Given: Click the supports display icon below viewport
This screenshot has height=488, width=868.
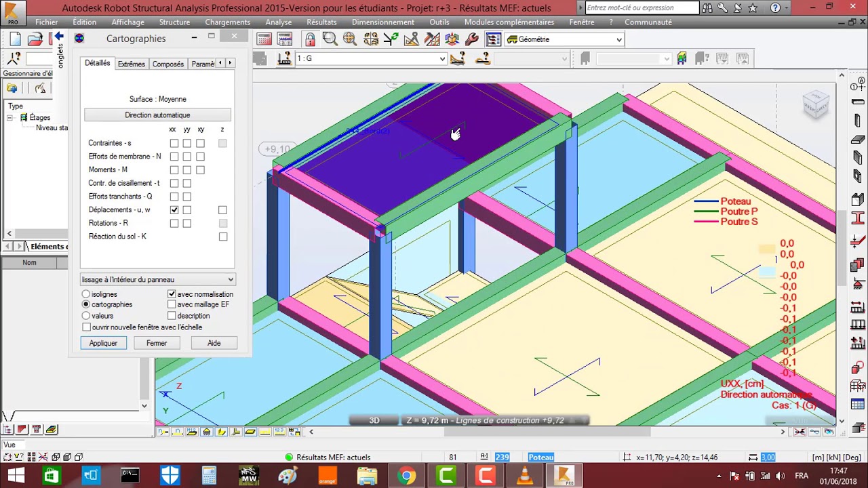Looking at the screenshot, I should 207,432.
